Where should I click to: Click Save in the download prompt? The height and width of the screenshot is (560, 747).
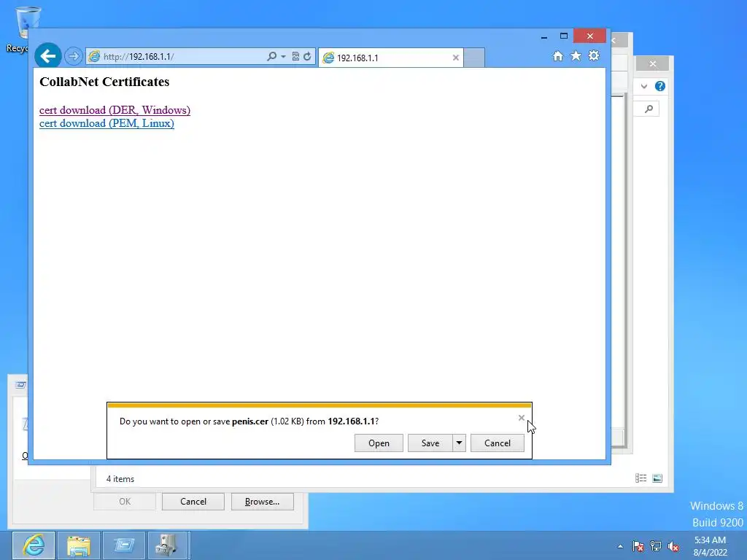[x=430, y=443]
